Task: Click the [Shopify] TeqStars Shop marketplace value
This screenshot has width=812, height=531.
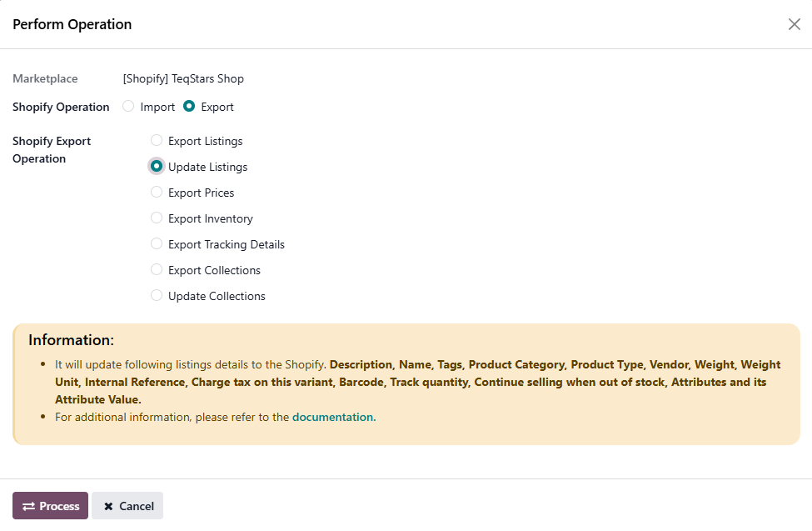Action: tap(183, 79)
